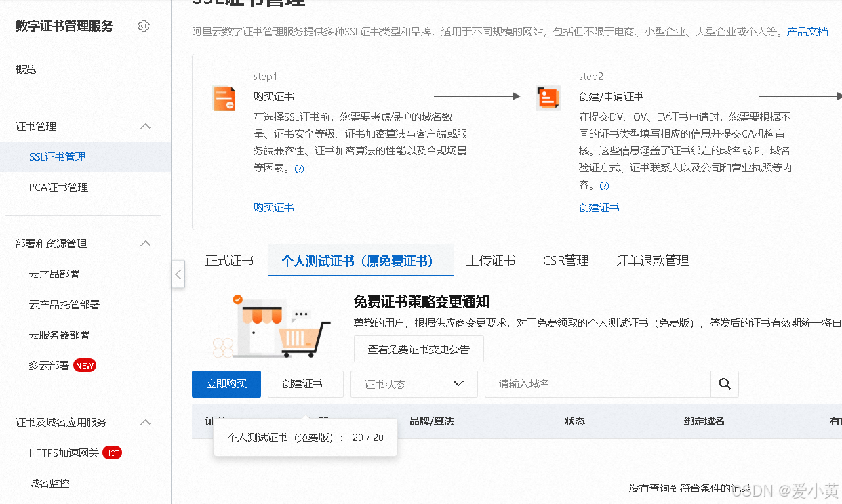Viewport: 842px width, 504px height.
Task: Click 查看免费证书变更公告 button
Action: [x=419, y=350]
